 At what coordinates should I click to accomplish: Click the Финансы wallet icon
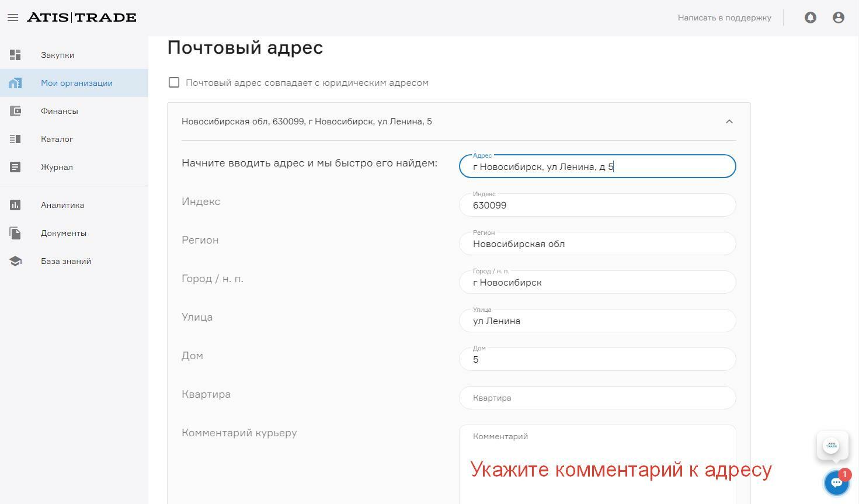[x=15, y=111]
